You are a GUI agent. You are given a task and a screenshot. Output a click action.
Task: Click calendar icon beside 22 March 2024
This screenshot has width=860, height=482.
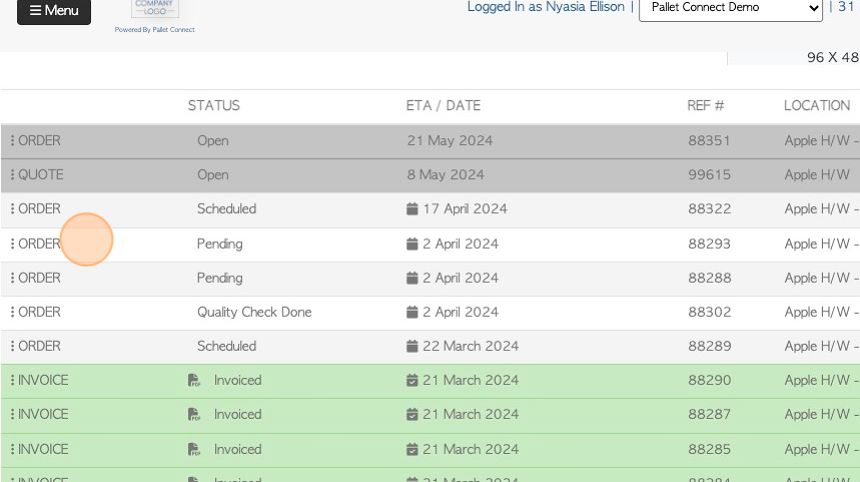point(412,346)
